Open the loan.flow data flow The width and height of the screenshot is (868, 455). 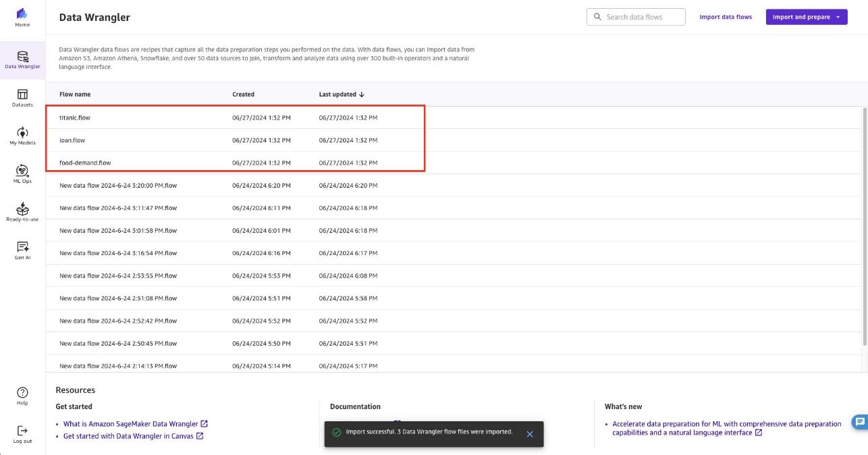[72, 140]
